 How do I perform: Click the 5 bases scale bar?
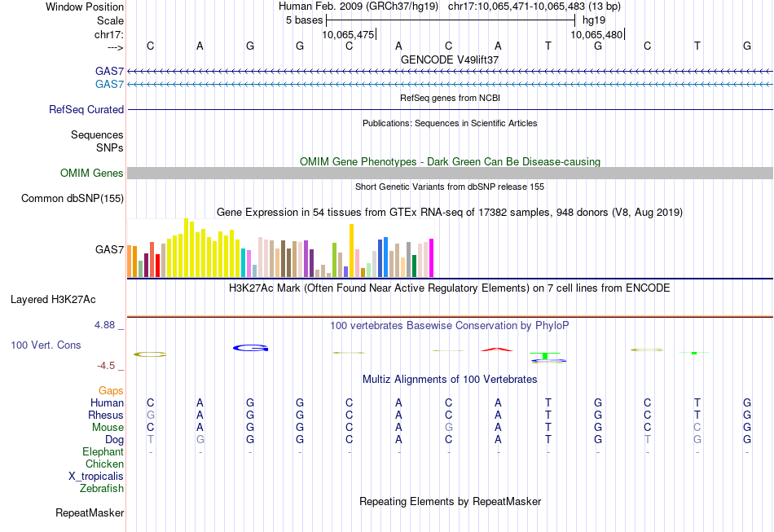tap(451, 20)
